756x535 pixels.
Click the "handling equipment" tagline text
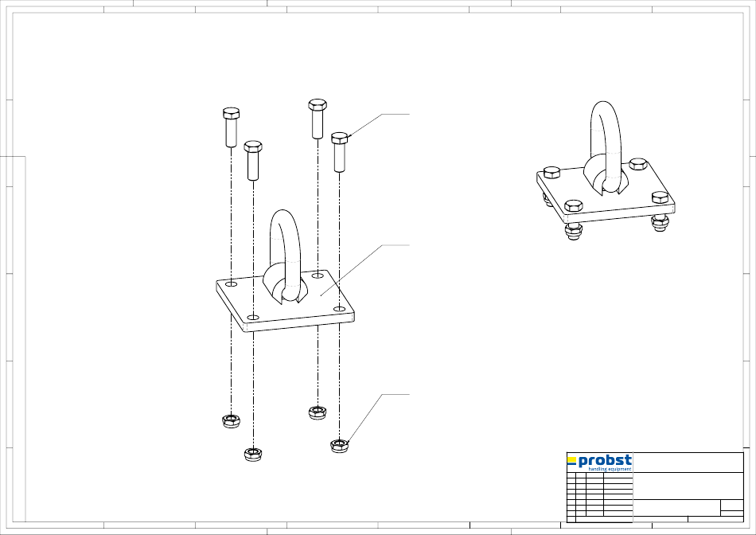click(x=610, y=469)
